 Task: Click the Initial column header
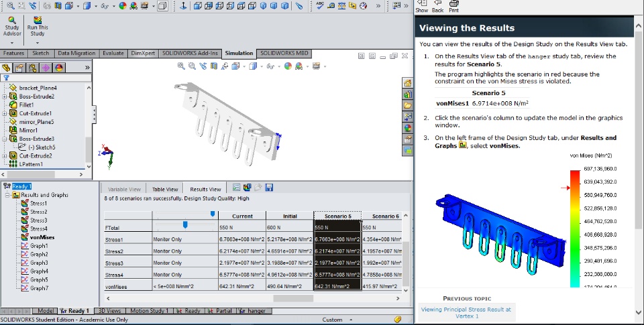pos(290,216)
